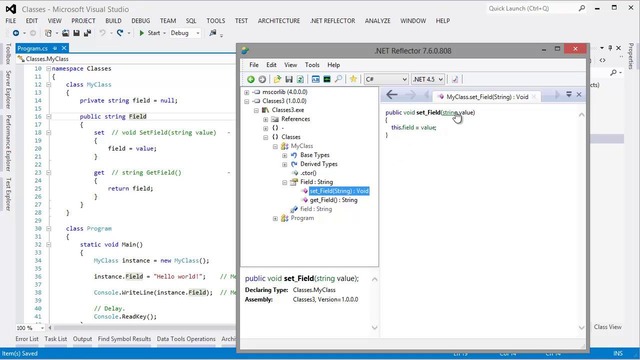Open the Toolbox side tab
Image resolution: width=640 pixels, height=360 pixels.
(8, 53)
